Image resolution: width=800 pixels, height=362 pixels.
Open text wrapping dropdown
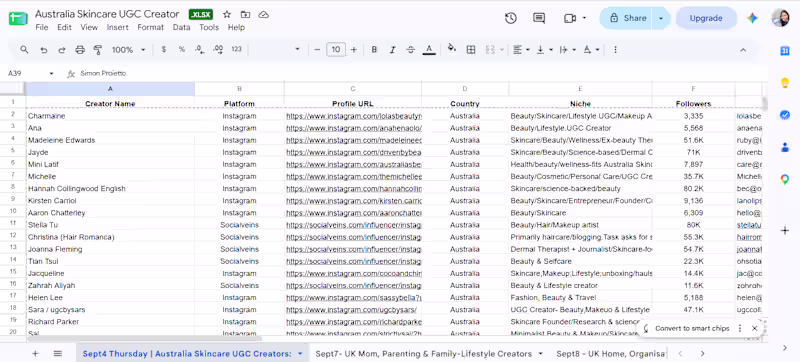point(567,49)
